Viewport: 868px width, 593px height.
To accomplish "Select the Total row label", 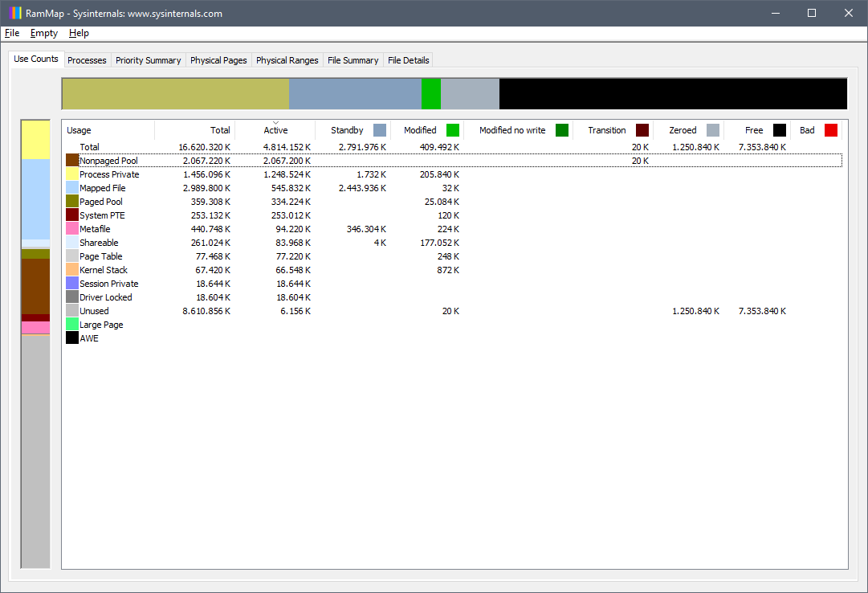I will (89, 147).
